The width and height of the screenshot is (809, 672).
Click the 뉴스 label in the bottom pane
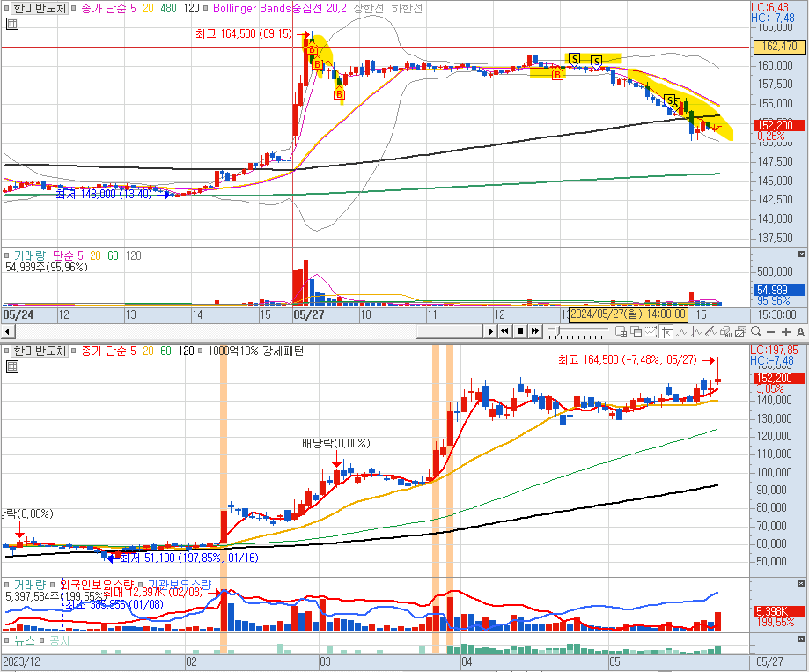pyautogui.click(x=24, y=640)
